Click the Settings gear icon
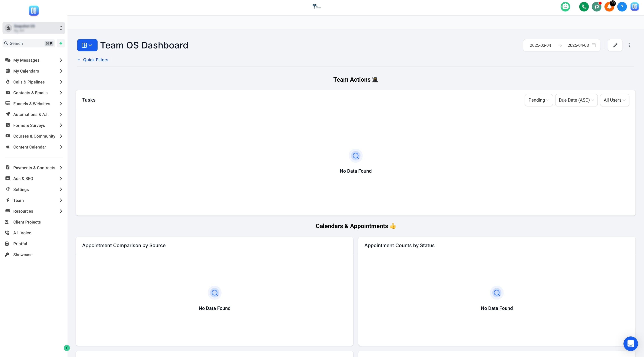 [8, 189]
